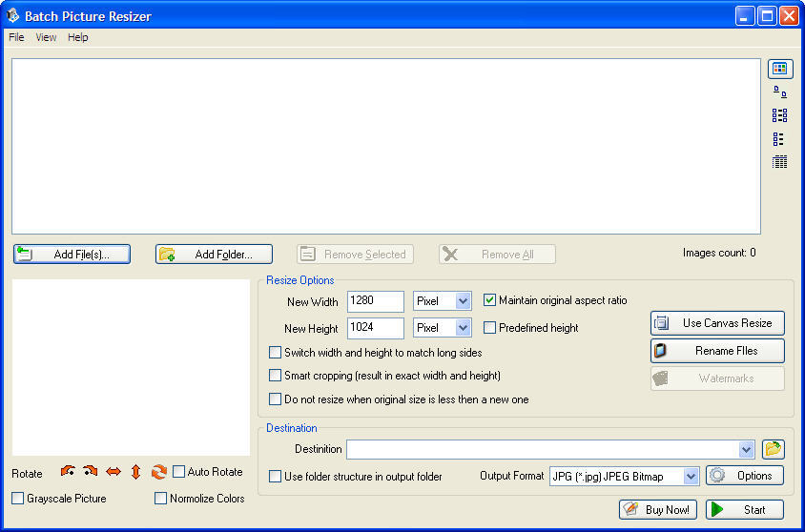This screenshot has height=532, width=805.
Task: Toggle Auto Rotate checkbox
Action: (178, 472)
